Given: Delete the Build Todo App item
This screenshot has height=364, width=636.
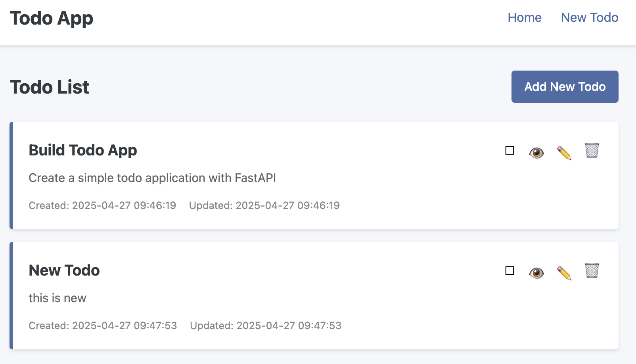Looking at the screenshot, I should [592, 151].
